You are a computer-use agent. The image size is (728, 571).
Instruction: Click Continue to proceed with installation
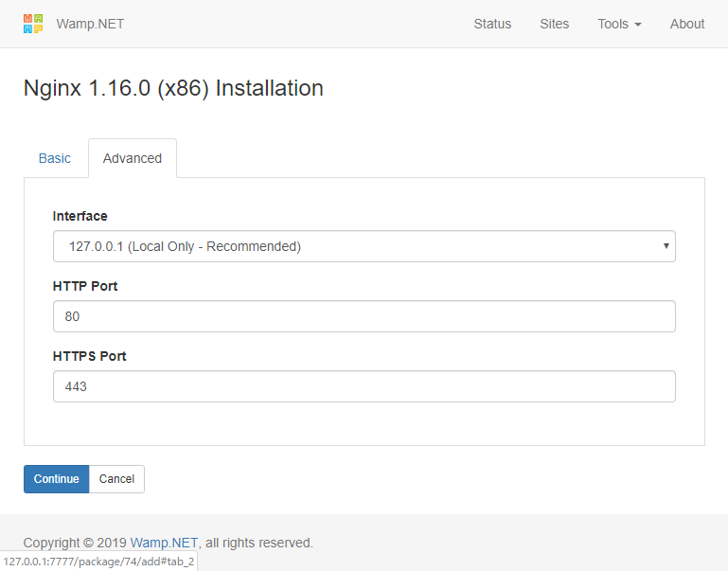tap(56, 478)
